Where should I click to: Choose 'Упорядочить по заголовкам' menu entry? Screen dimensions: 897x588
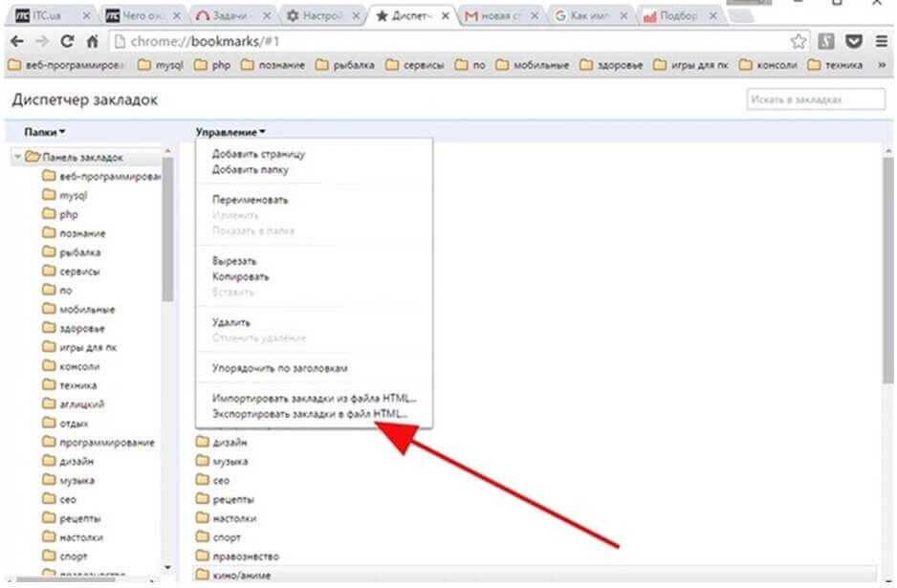click(278, 368)
